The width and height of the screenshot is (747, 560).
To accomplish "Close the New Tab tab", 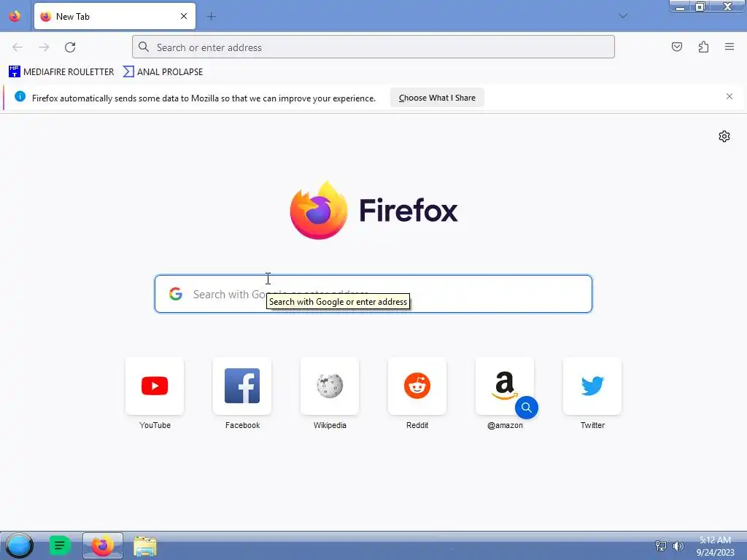I will point(184,16).
